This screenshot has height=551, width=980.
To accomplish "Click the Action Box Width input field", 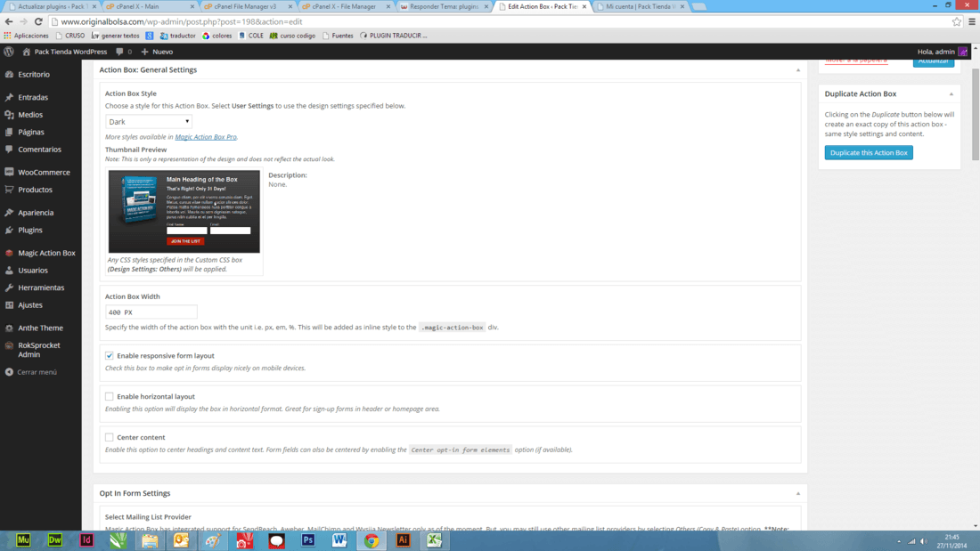I will [151, 312].
